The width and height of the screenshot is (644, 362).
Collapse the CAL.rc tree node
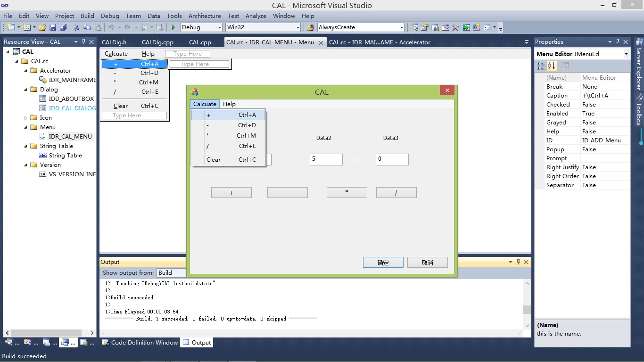click(17, 61)
